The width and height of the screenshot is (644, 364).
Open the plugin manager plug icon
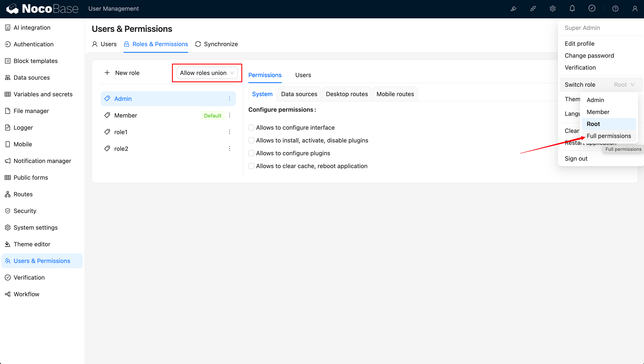pos(533,9)
